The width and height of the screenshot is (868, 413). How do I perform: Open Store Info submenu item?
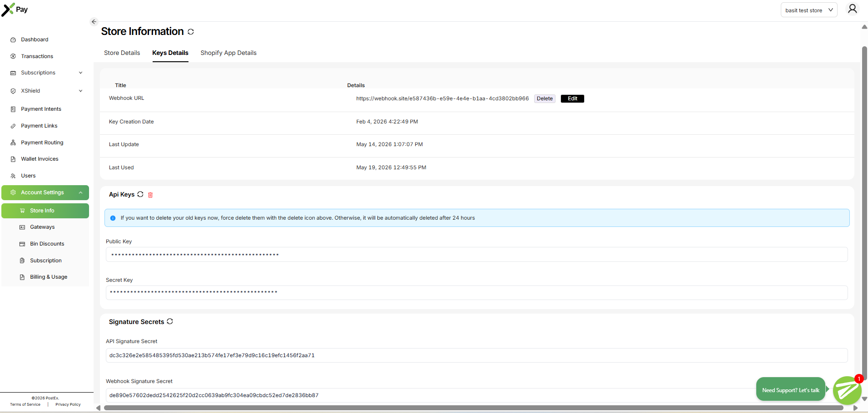click(45, 211)
